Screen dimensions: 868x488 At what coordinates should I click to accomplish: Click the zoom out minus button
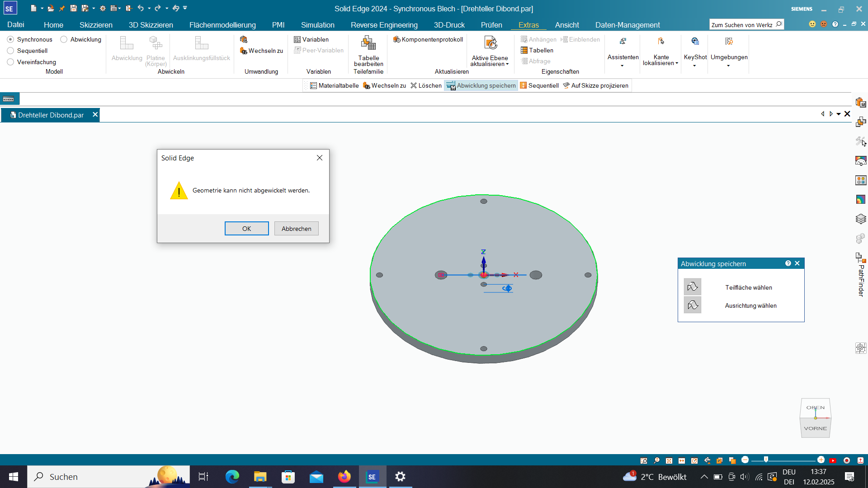tap(745, 460)
